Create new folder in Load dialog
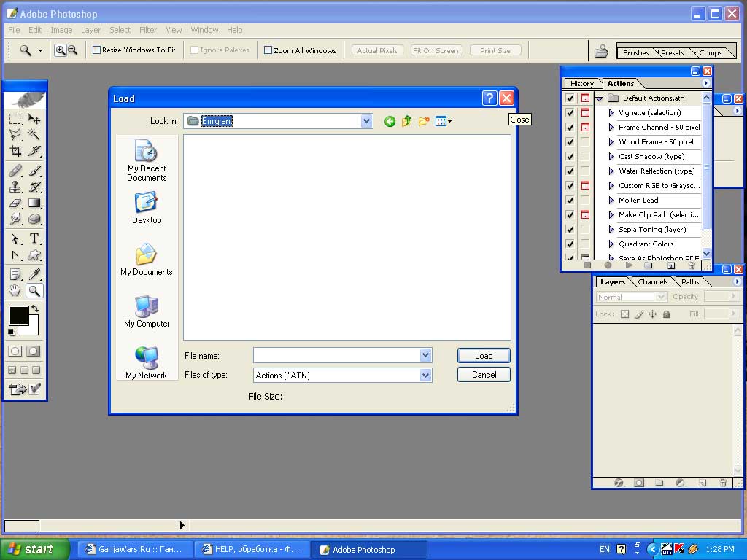Viewport: 747px width, 560px height. coord(424,122)
